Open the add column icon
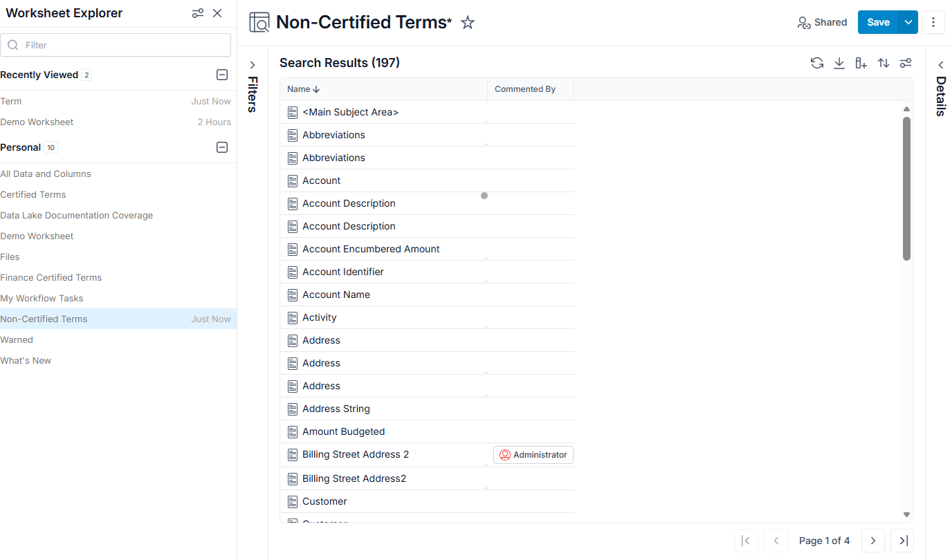952x560 pixels. pos(861,63)
